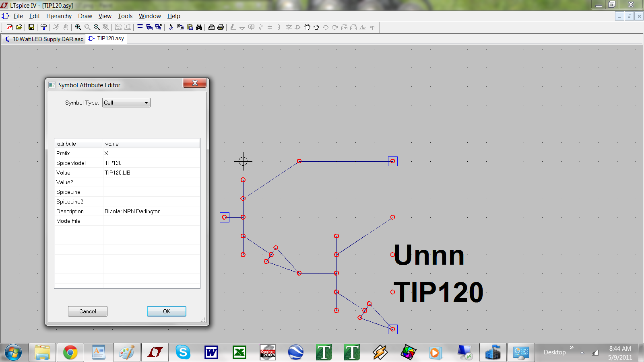Click the SpiceModel value 'TIP120' cell

151,163
